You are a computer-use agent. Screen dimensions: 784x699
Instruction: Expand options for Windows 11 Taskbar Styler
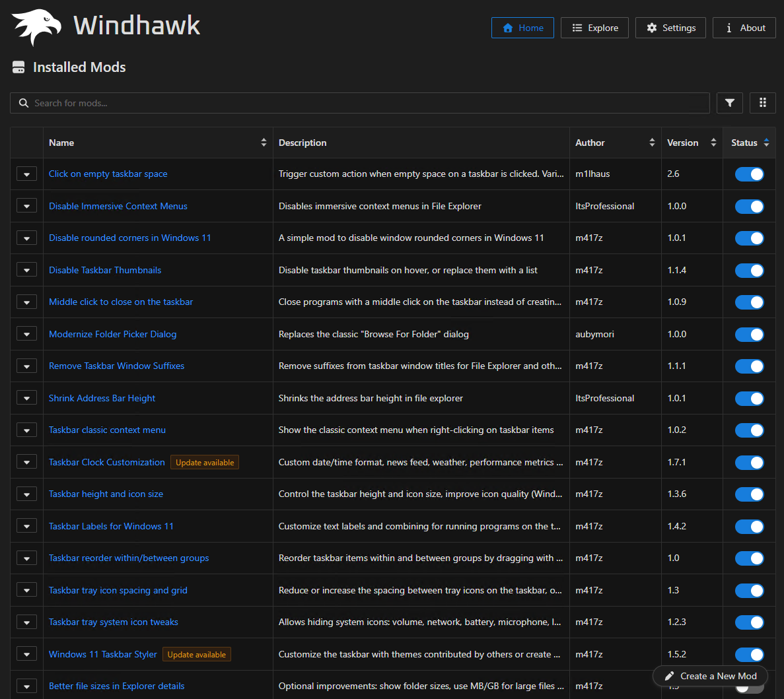click(26, 655)
